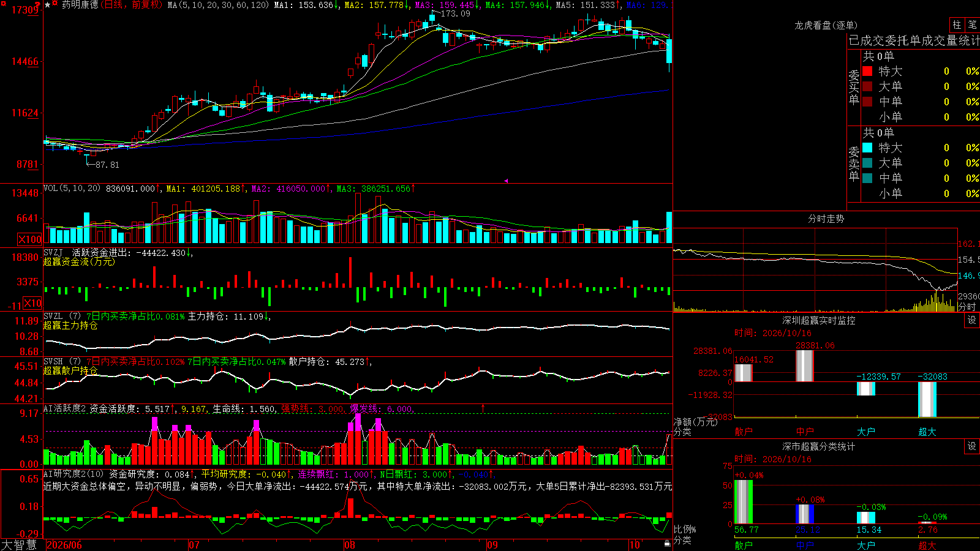980x551 pixels.
Task: Click the blue 中户 25.12 bar in 深市超赢分类统计
Action: 804,514
